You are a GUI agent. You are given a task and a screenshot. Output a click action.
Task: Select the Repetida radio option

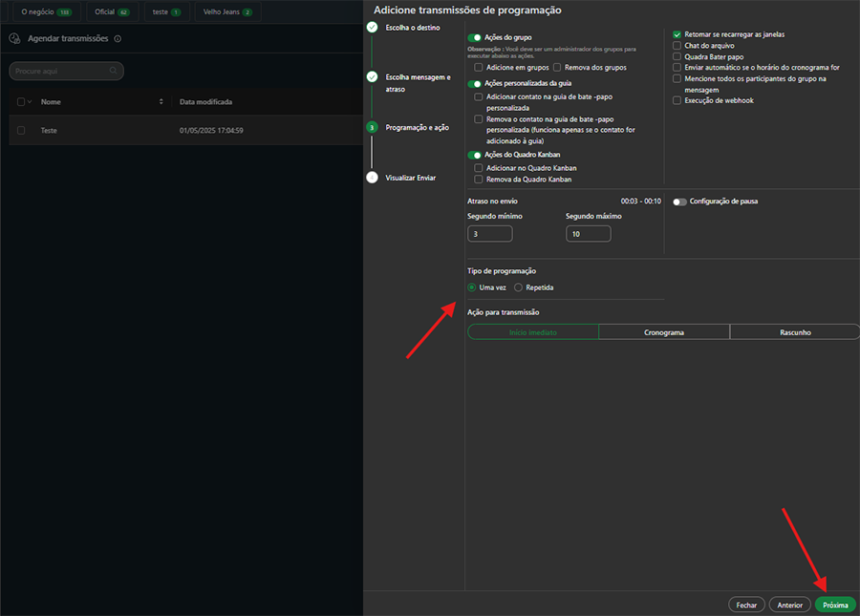pos(519,287)
